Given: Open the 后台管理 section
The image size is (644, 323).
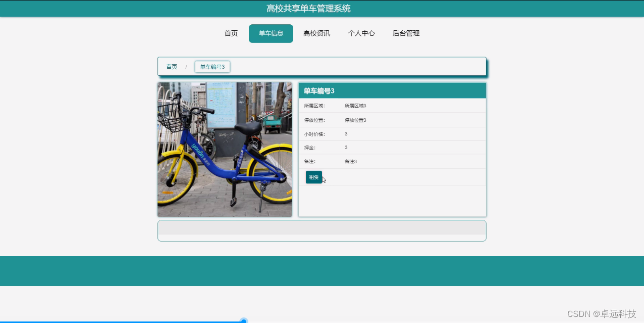Looking at the screenshot, I should [x=406, y=33].
